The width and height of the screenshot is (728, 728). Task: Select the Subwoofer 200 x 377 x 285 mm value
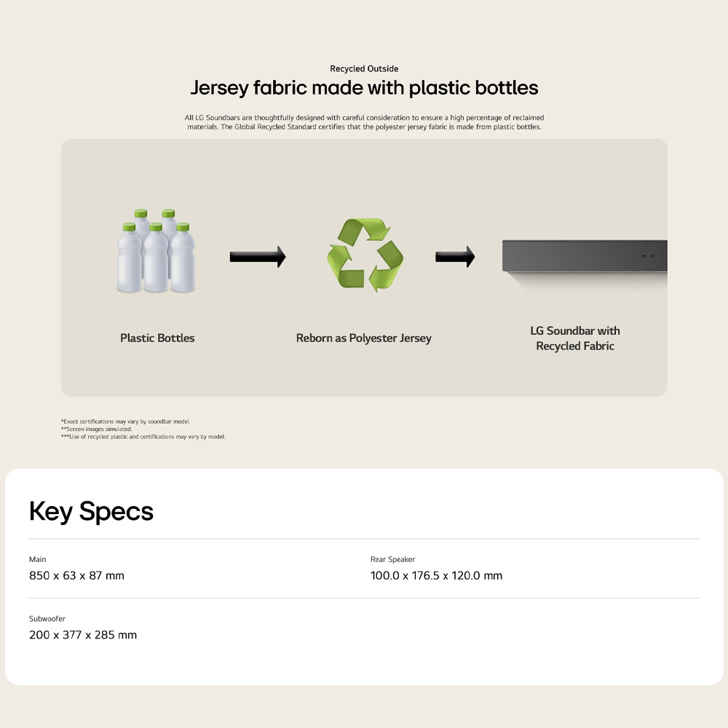coord(83,635)
